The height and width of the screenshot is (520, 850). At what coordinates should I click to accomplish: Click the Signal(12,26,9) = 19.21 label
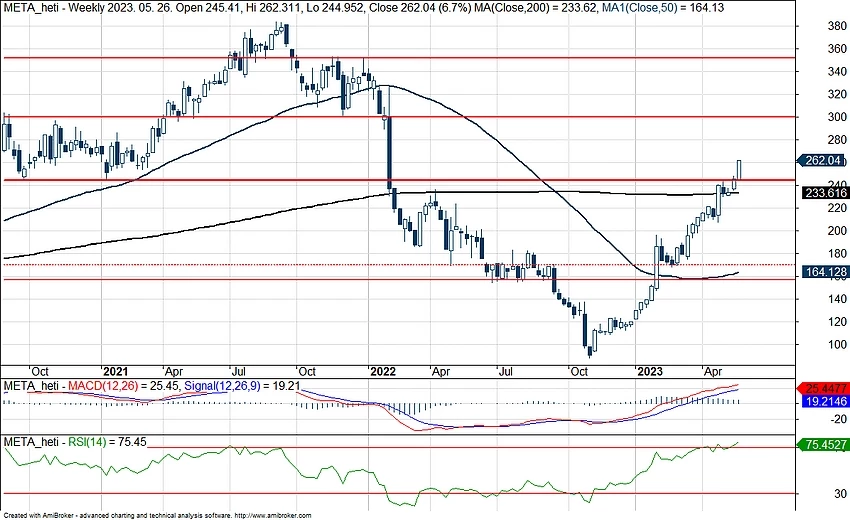(x=242, y=386)
